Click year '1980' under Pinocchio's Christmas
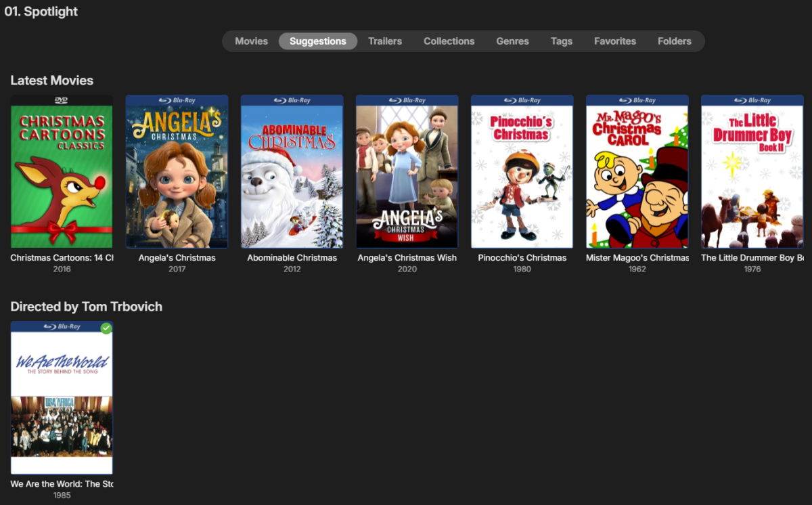The height and width of the screenshot is (505, 812). [522, 269]
